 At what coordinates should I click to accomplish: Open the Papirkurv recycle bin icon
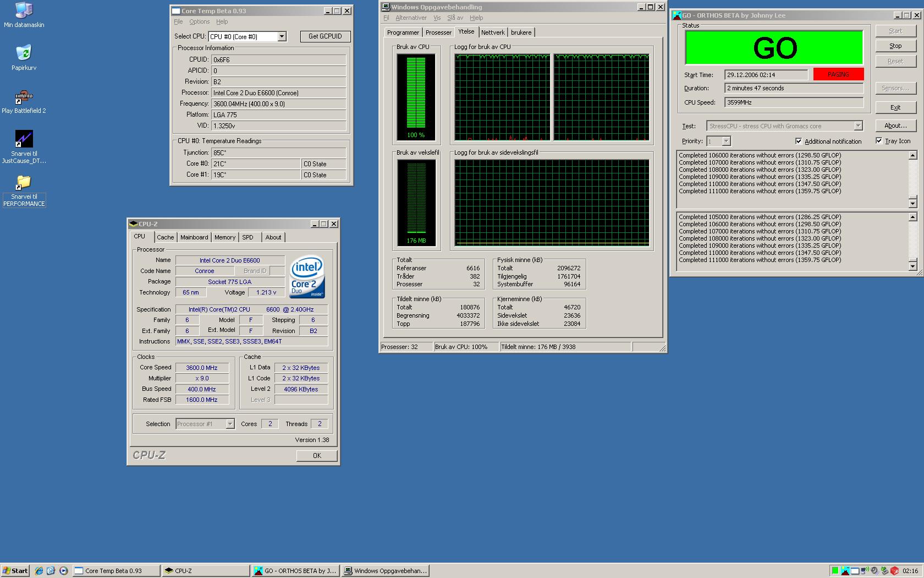[24, 58]
